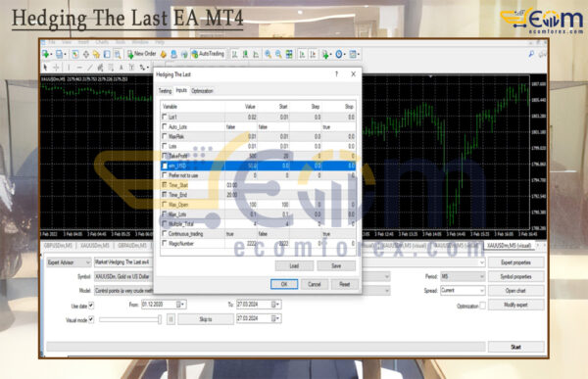The image size is (588, 379).
Task: Toggle the Strategy Tester magnifier icon
Action: [x=118, y=55]
